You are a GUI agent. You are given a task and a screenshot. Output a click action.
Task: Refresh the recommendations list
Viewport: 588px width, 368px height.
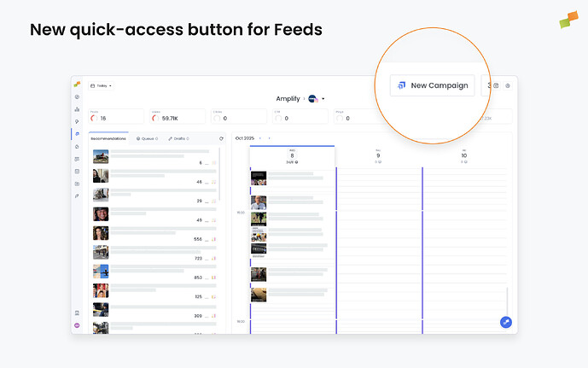coord(221,138)
